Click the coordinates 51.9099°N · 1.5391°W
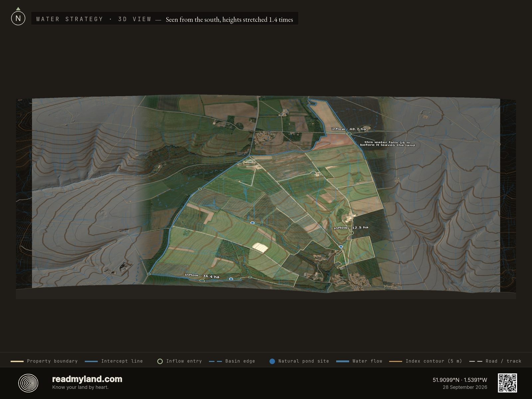 tap(460, 380)
